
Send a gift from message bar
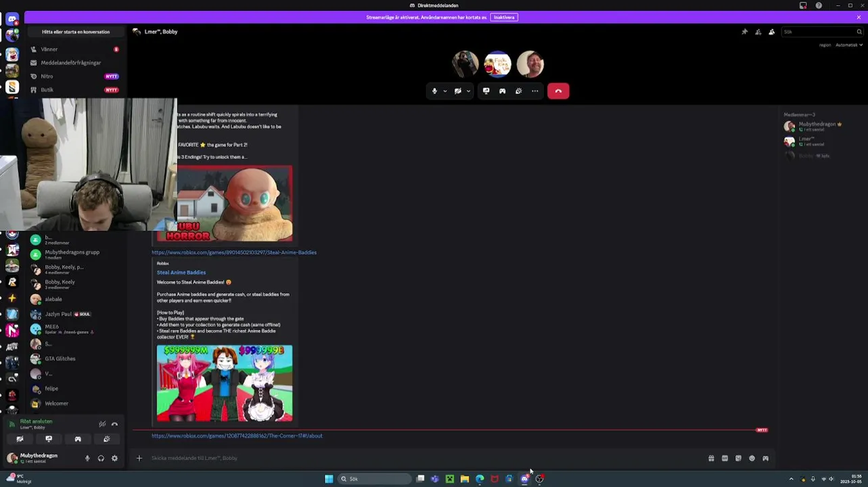point(711,458)
